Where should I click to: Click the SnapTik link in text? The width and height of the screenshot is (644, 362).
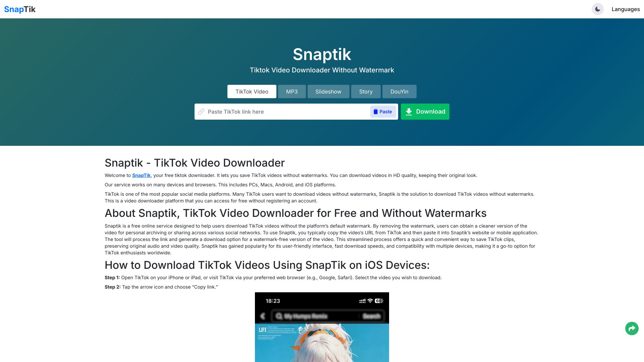pyautogui.click(x=141, y=176)
